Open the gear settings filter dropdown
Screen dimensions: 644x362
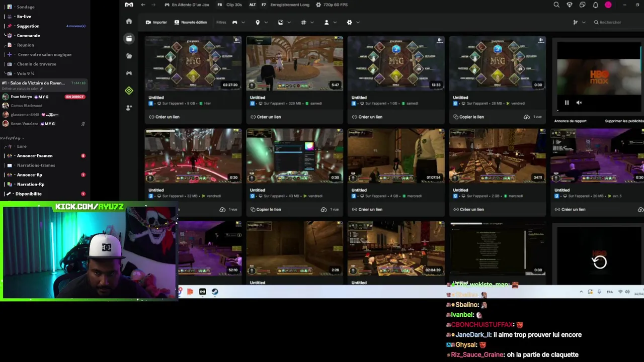[353, 22]
